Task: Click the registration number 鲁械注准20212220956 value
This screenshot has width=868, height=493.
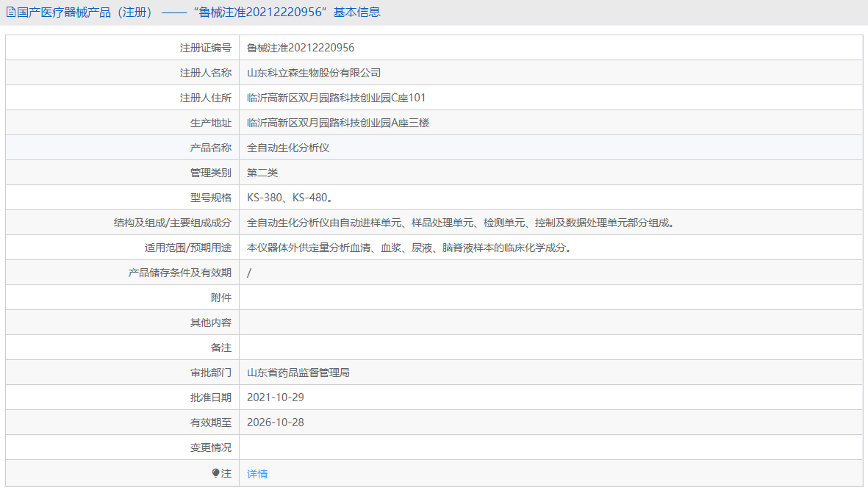Action: [x=300, y=47]
